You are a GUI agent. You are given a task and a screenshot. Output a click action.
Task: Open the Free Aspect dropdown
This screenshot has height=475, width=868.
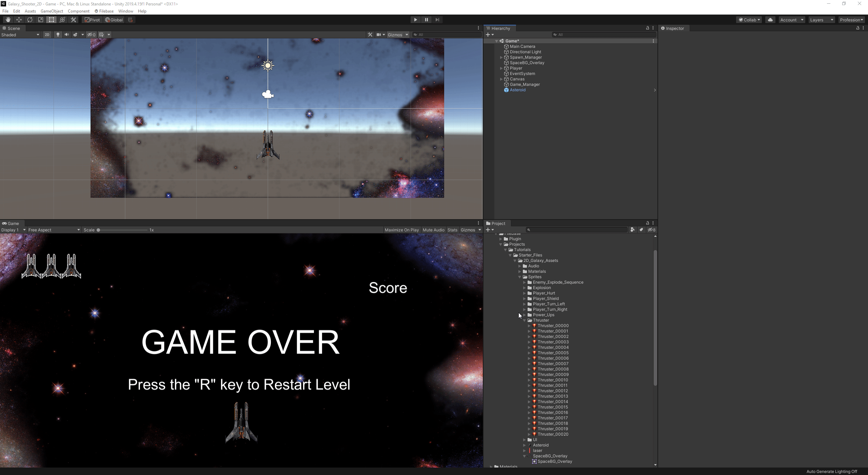[x=54, y=230]
